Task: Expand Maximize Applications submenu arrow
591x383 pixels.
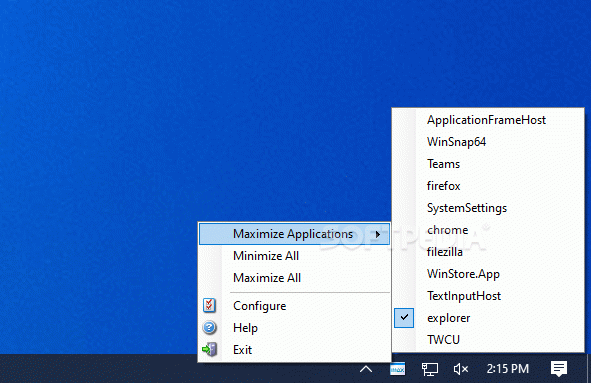Action: tap(378, 234)
